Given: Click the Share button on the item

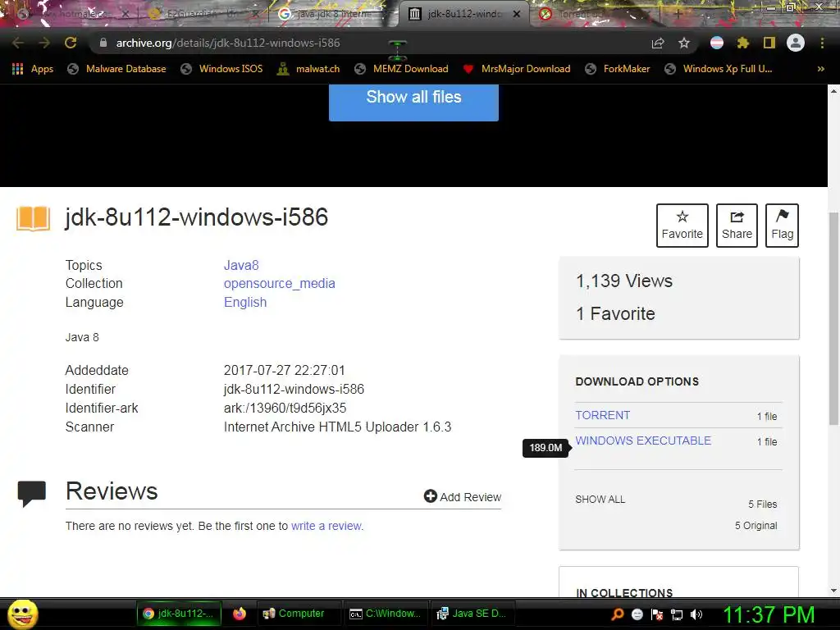Looking at the screenshot, I should (x=737, y=226).
